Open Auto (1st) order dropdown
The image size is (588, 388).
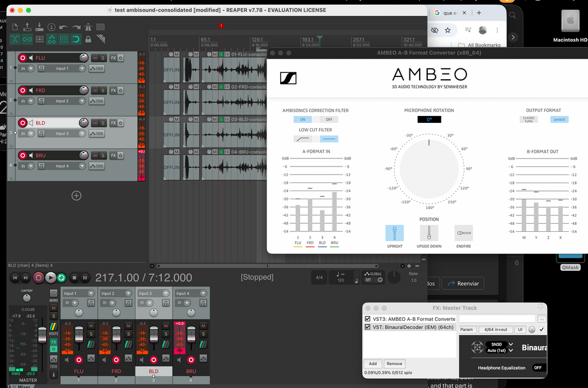point(499,351)
